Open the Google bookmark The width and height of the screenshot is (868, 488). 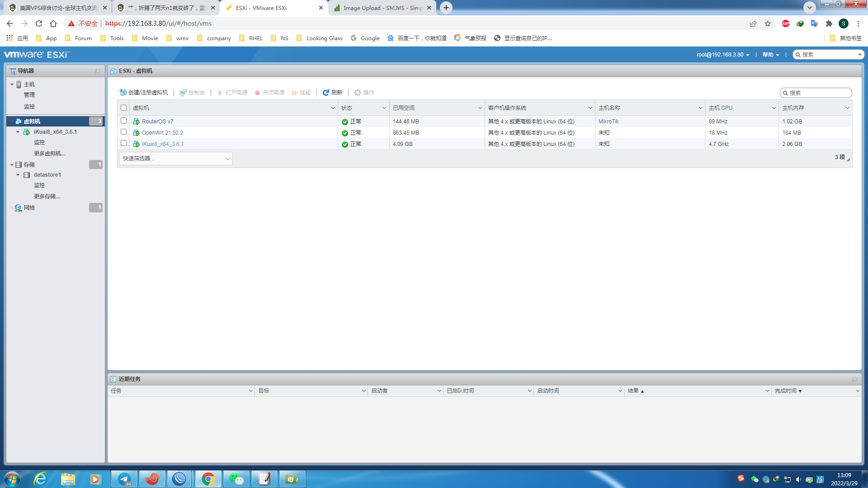[x=365, y=38]
